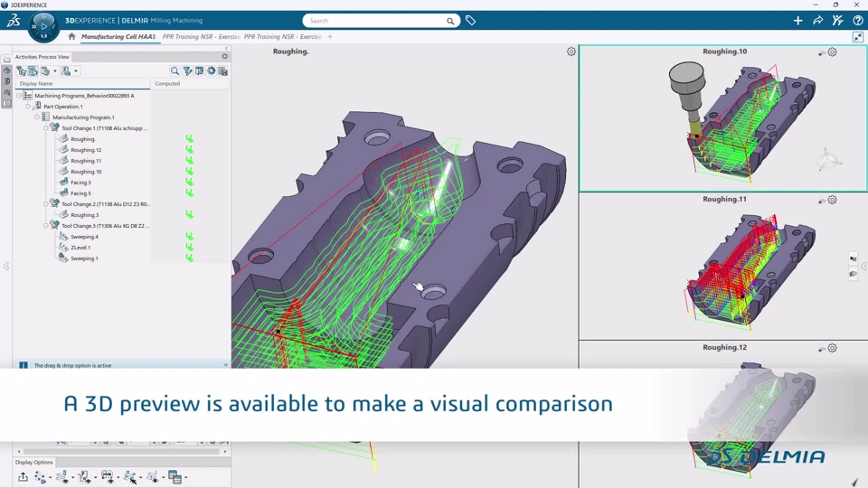Select Sweeping.1 in the tree

point(84,258)
